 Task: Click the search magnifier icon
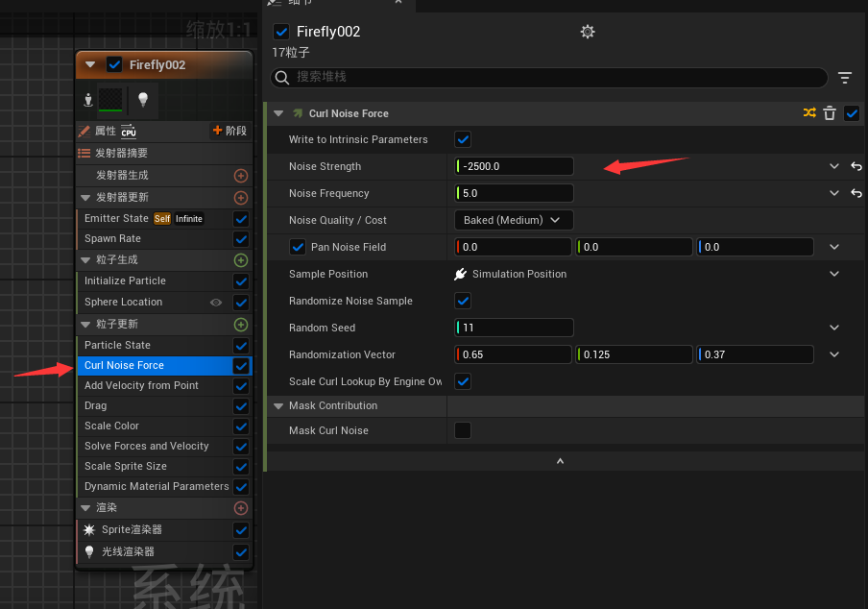(282, 78)
